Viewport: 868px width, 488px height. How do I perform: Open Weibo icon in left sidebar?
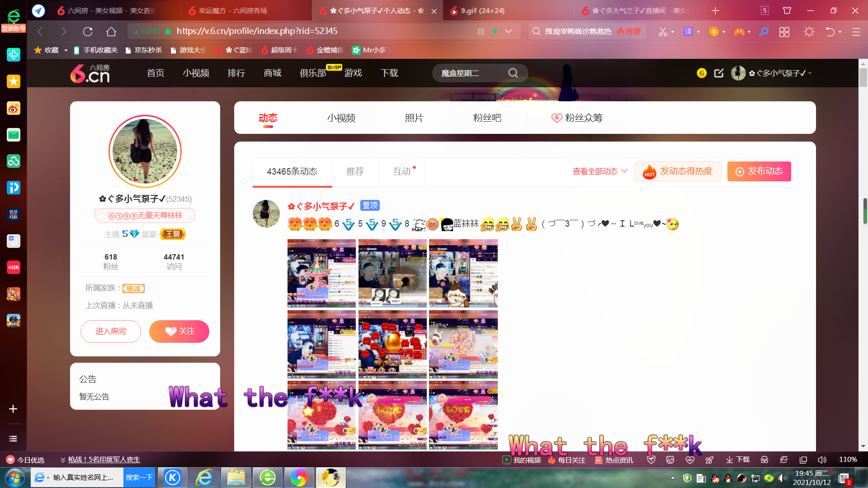(14, 108)
